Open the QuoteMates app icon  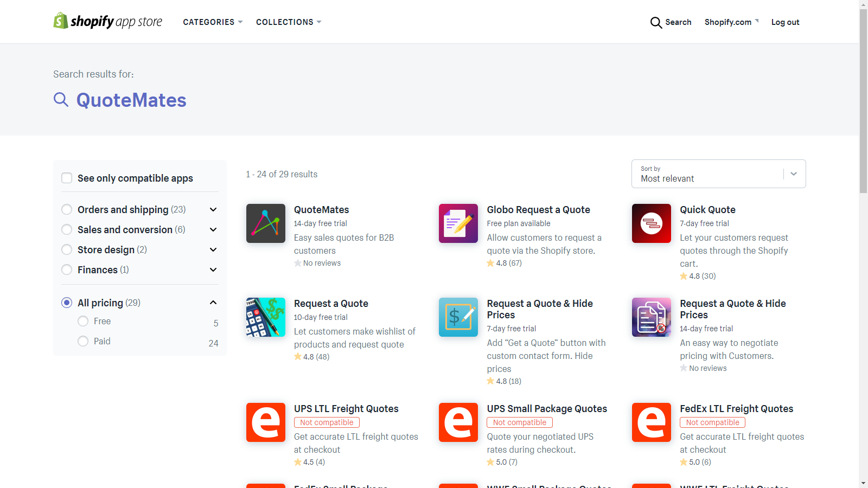266,223
